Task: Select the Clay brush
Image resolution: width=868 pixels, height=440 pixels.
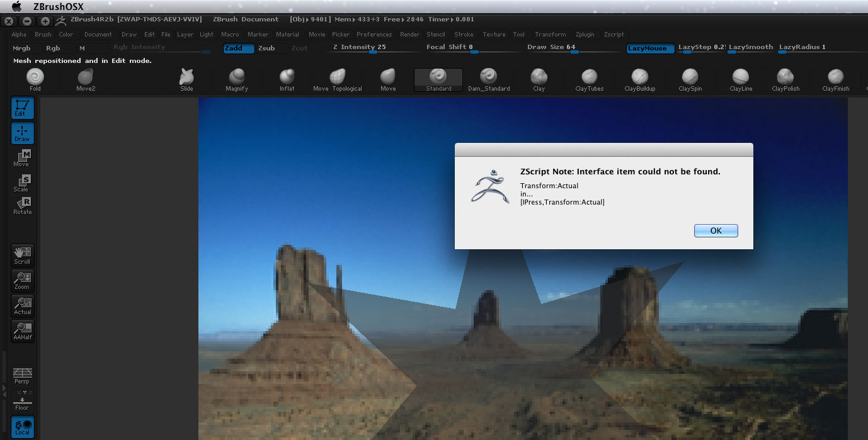Action: click(x=539, y=80)
